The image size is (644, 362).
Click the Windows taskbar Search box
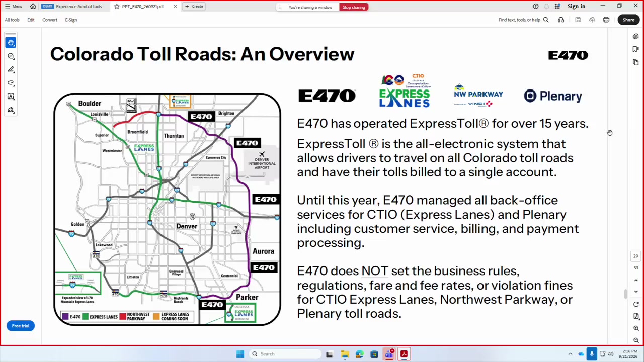(285, 354)
